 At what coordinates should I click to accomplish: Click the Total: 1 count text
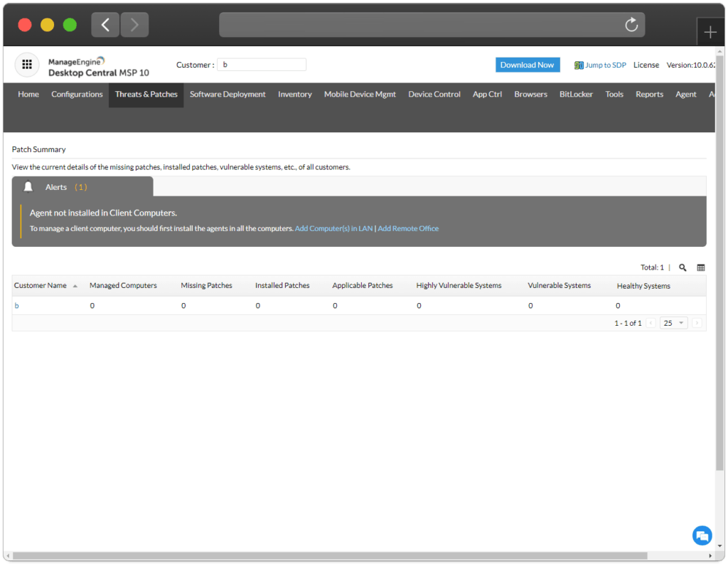click(x=652, y=267)
